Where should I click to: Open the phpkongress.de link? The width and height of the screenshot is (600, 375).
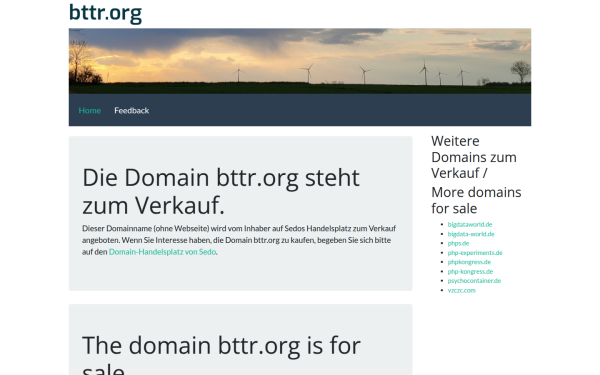point(469,262)
